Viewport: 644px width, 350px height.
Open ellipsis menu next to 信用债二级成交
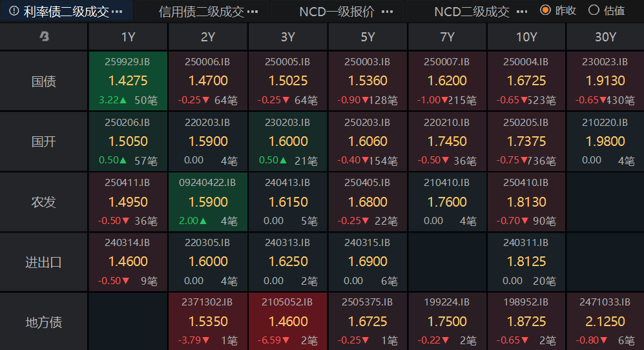[x=253, y=12]
